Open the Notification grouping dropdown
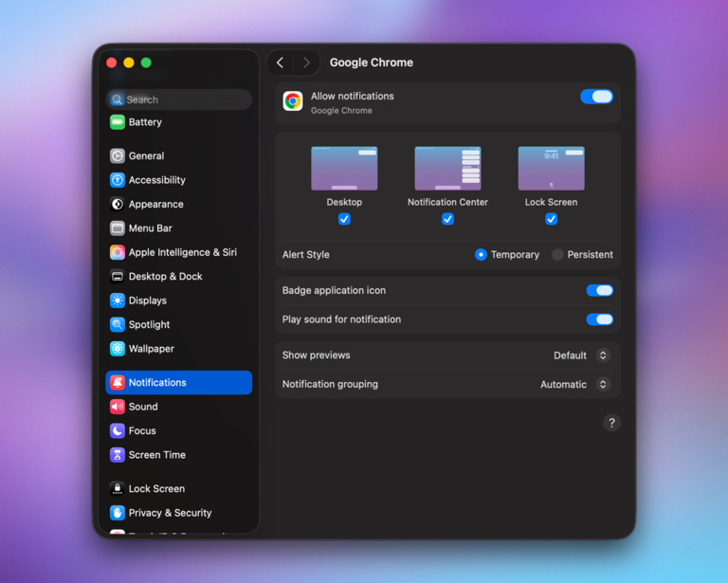The height and width of the screenshot is (583, 728). click(603, 384)
